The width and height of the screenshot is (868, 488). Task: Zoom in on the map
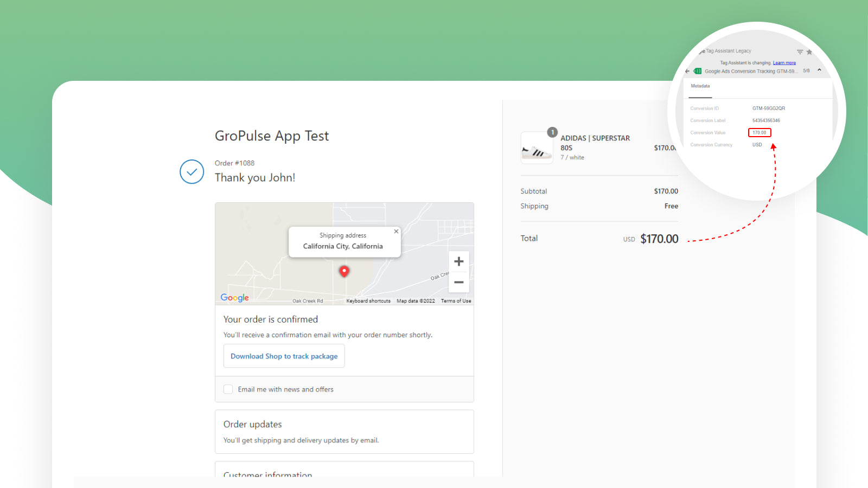[x=458, y=261]
